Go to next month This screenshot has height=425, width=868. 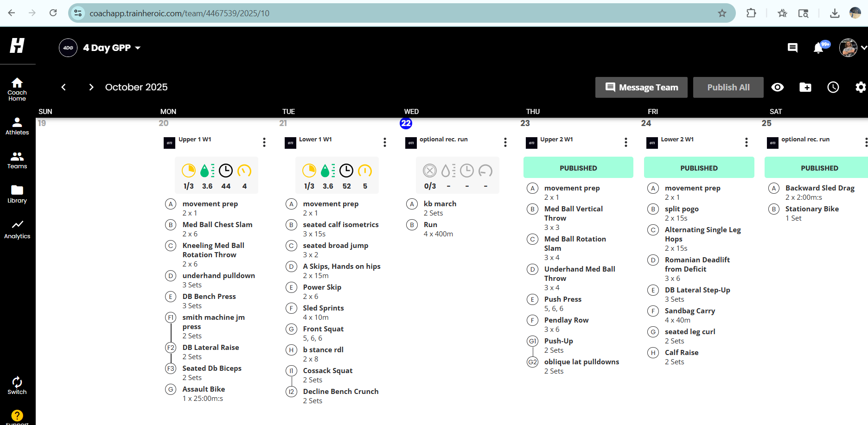click(x=91, y=87)
